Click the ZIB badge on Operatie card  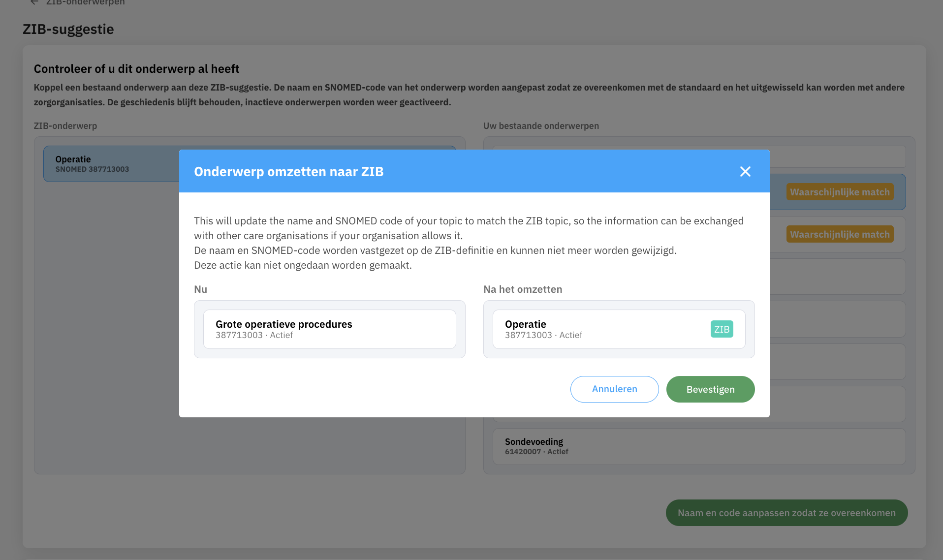[x=722, y=329]
